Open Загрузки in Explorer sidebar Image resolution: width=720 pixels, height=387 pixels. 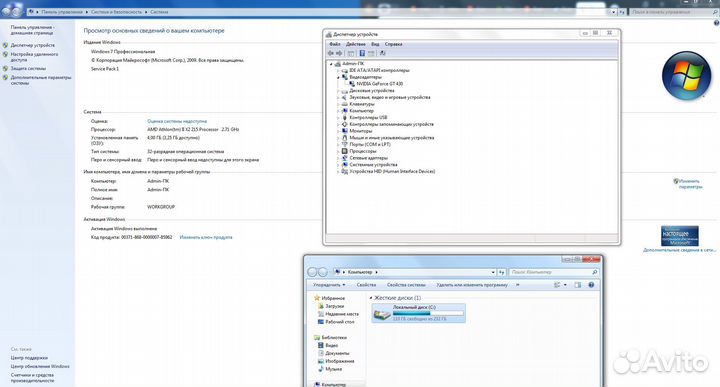click(334, 306)
